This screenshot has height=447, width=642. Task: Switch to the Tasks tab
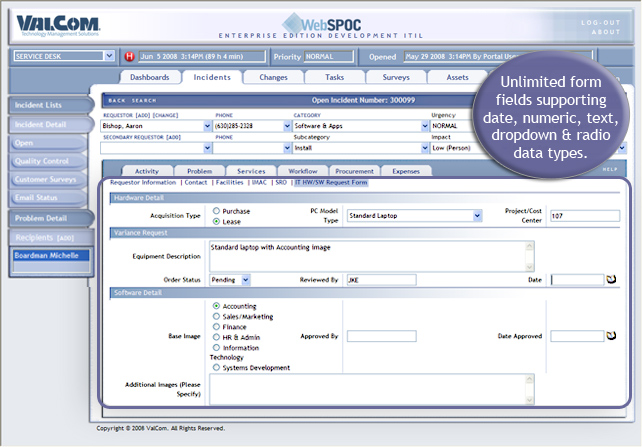335,77
